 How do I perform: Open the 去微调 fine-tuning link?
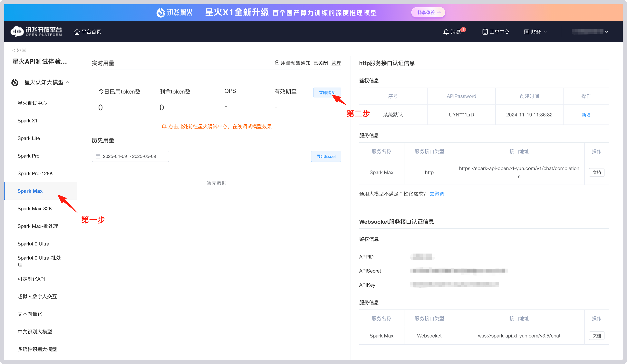click(437, 194)
